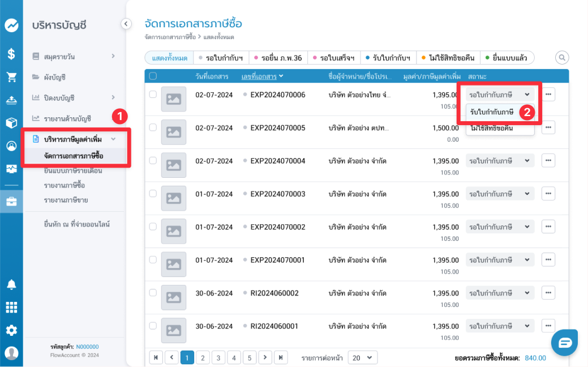Check the box for RI2024060002 row
The height and width of the screenshot is (367, 588).
coord(153,292)
